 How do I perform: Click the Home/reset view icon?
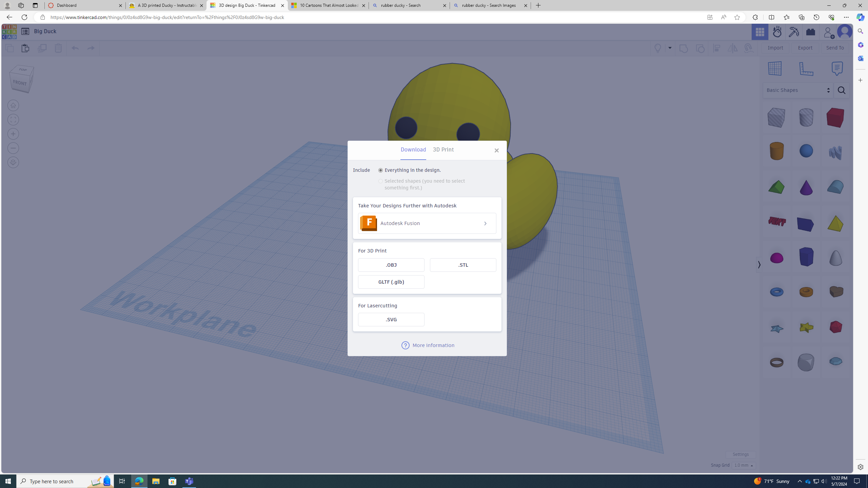(x=13, y=105)
